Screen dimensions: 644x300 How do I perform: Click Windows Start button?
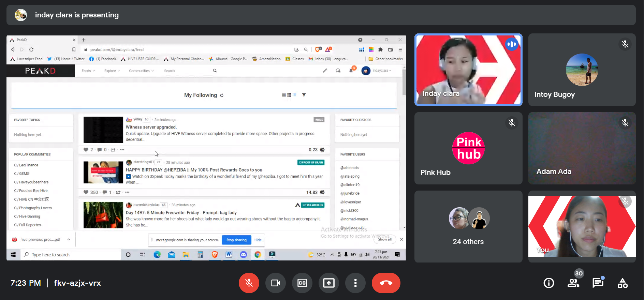(x=13, y=255)
